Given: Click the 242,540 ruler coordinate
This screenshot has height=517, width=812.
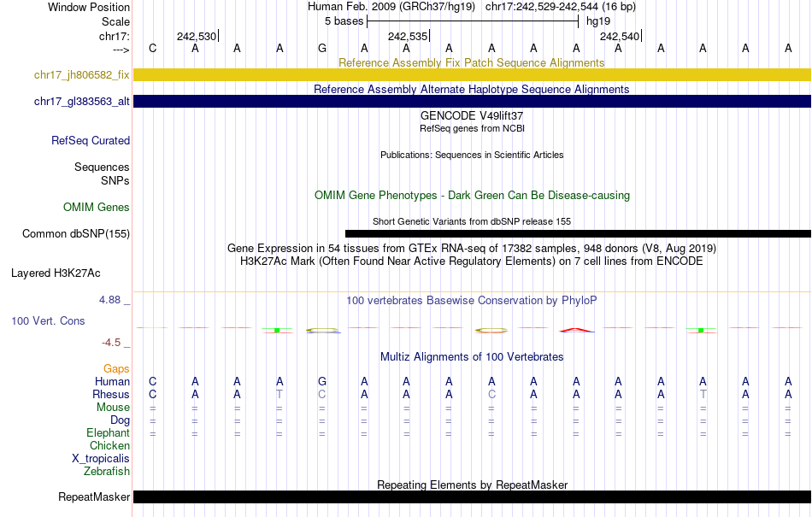Looking at the screenshot, I should point(620,36).
